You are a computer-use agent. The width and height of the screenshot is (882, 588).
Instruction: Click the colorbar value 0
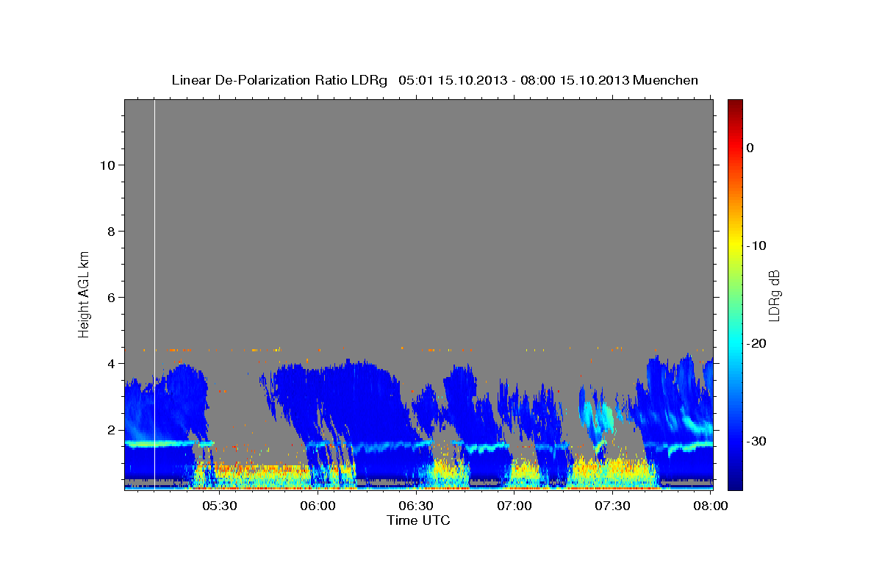pos(750,148)
